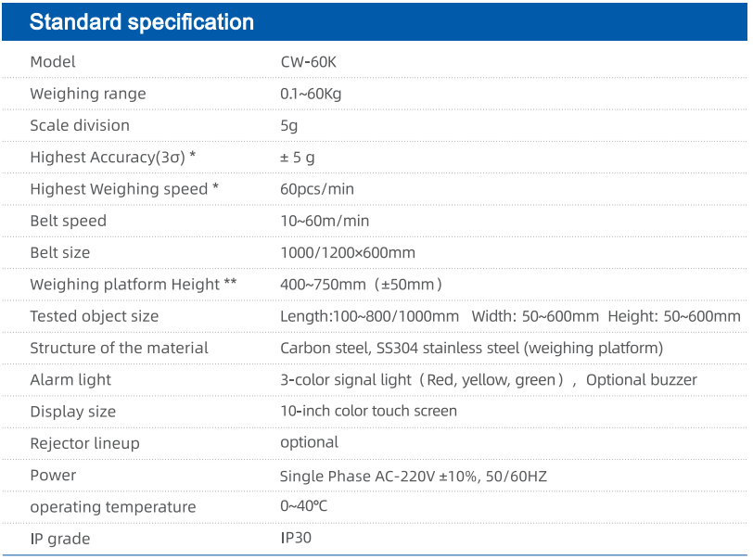Click the ± 5 g accuracy value
This screenshot has width=753, height=560.
click(298, 158)
